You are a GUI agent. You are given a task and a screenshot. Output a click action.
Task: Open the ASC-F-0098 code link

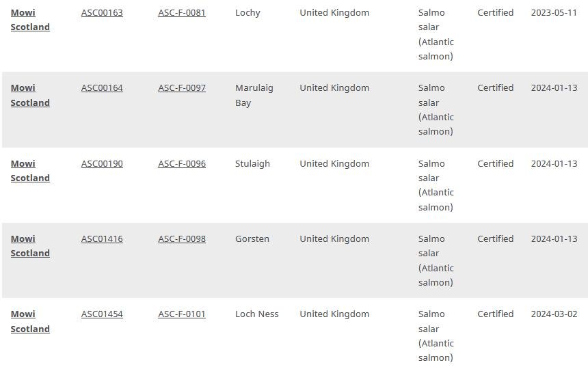click(181, 238)
